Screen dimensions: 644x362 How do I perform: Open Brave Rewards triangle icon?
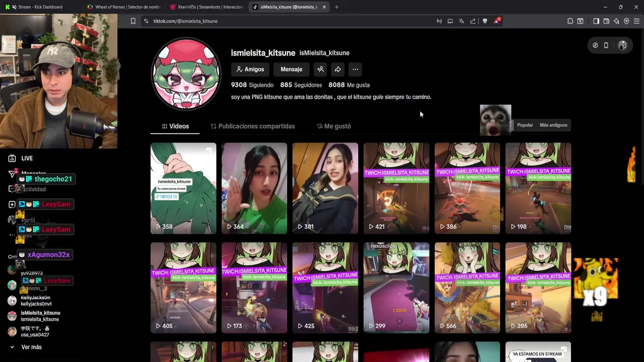497,21
